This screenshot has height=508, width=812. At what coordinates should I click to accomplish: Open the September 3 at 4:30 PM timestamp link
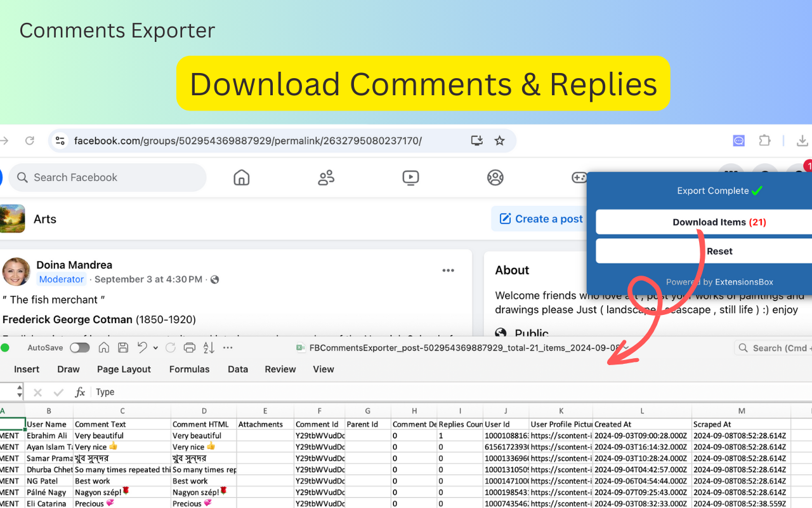[x=148, y=279]
